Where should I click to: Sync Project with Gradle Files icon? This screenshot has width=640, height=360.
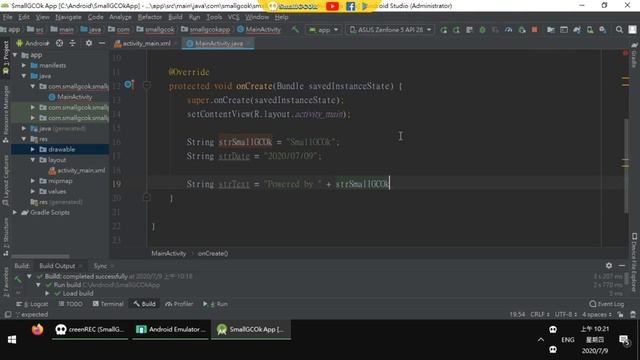pos(577,30)
